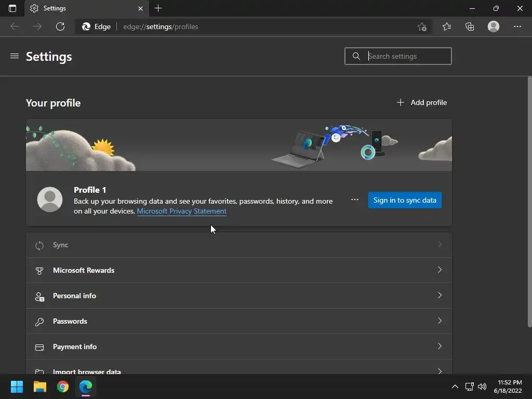Open the Collections icon
This screenshot has height=399, width=532.
(470, 26)
